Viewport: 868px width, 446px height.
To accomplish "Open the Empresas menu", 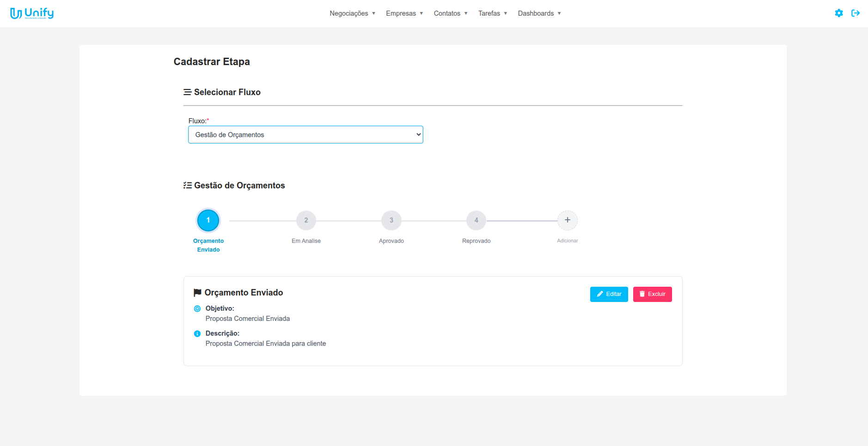I will click(x=404, y=13).
